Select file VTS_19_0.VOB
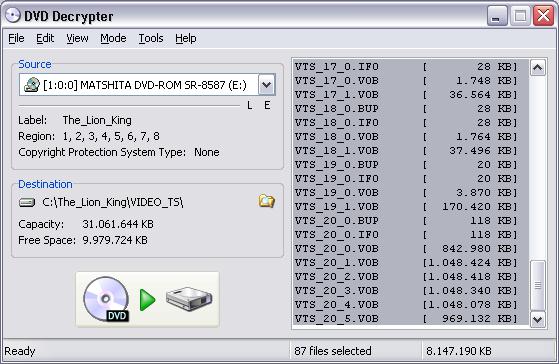The width and height of the screenshot is (559, 364). [x=411, y=193]
